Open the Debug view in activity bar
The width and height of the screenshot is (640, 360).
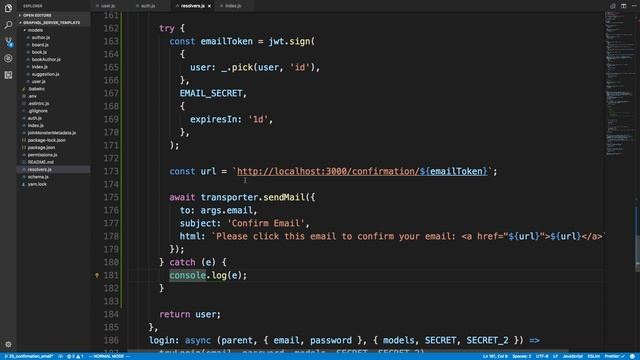pos(8,58)
